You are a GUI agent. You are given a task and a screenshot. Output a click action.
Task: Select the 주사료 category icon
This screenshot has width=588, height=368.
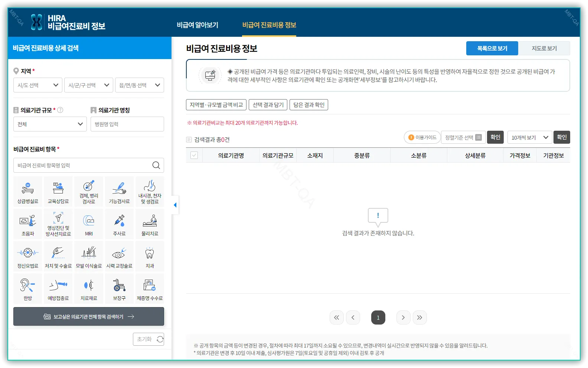(x=119, y=224)
